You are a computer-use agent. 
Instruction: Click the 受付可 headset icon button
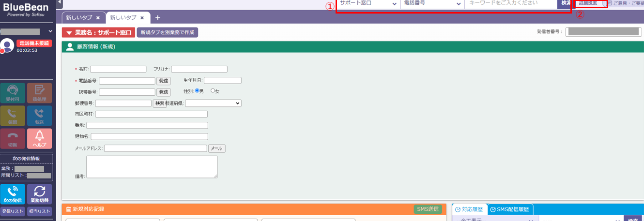pos(13,93)
